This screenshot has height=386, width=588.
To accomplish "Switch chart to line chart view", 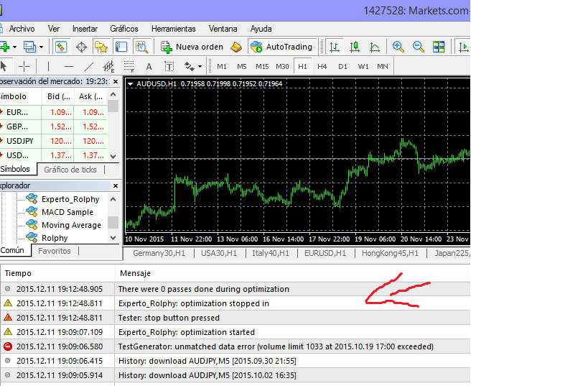I will [375, 47].
